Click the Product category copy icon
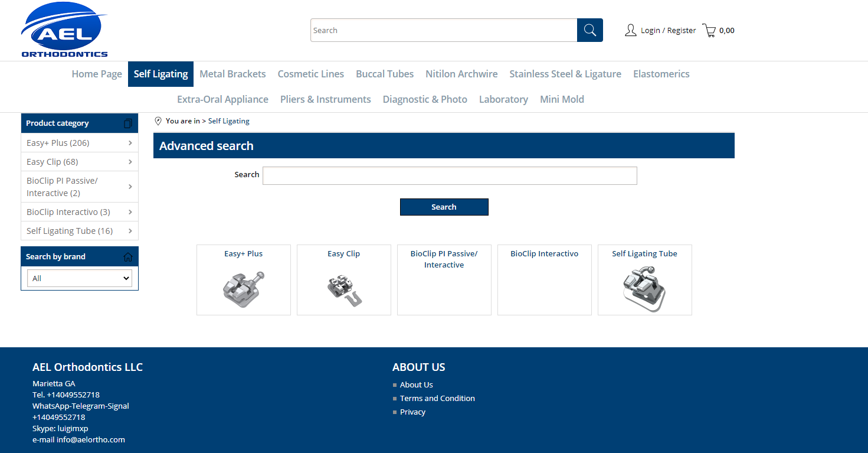 pos(128,123)
